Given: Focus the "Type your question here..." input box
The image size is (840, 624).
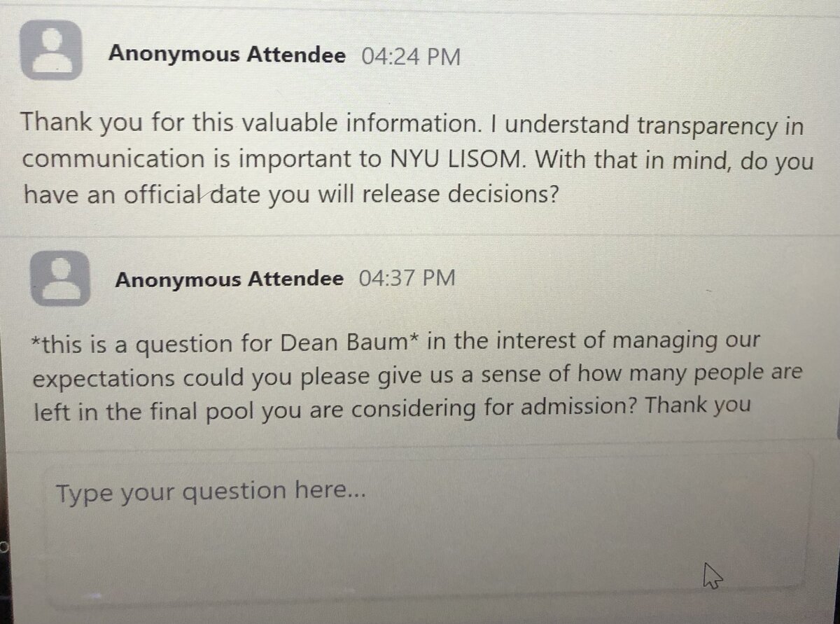Looking at the screenshot, I should point(427,525).
